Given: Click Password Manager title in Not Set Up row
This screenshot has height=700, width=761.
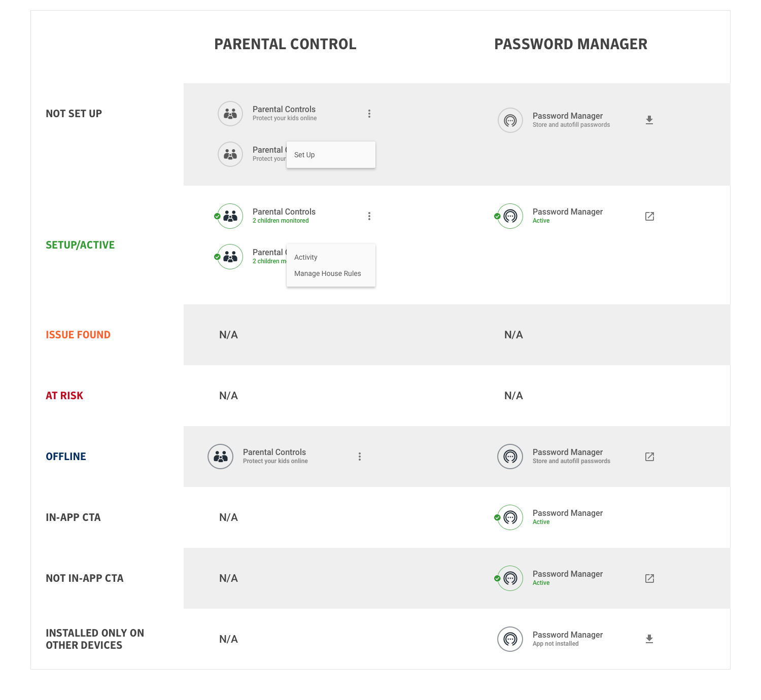Looking at the screenshot, I should point(568,116).
